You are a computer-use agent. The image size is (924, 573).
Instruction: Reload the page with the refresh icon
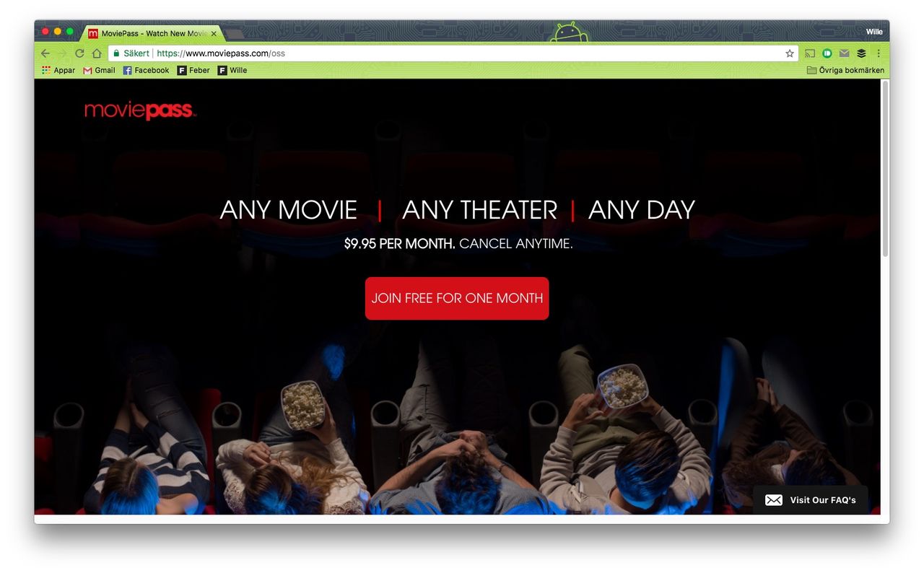click(x=79, y=53)
